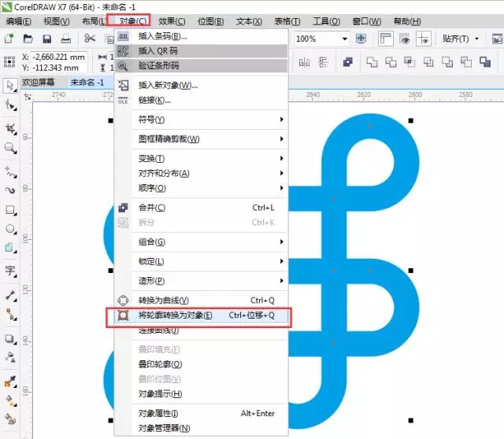Viewport: 504px width, 439px height.
Task: Click the Save floppy icon
Action: pos(47,39)
